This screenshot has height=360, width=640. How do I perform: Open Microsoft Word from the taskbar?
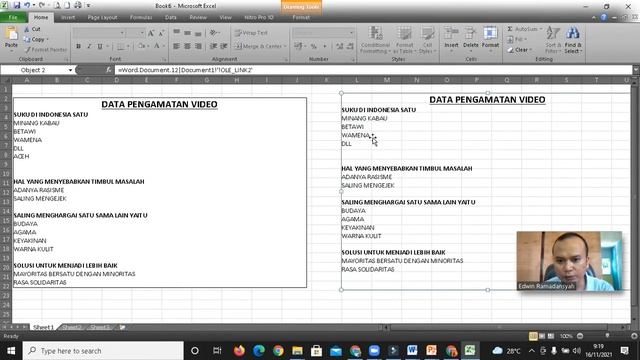[x=412, y=351]
